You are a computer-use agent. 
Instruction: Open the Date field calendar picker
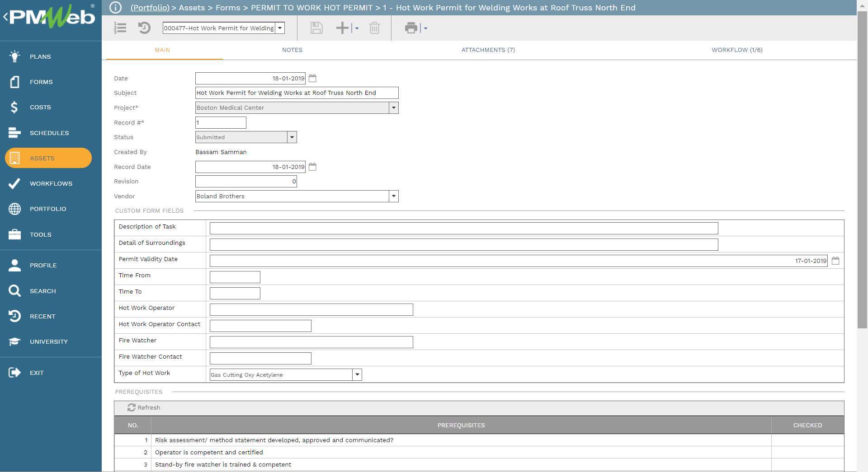(312, 78)
